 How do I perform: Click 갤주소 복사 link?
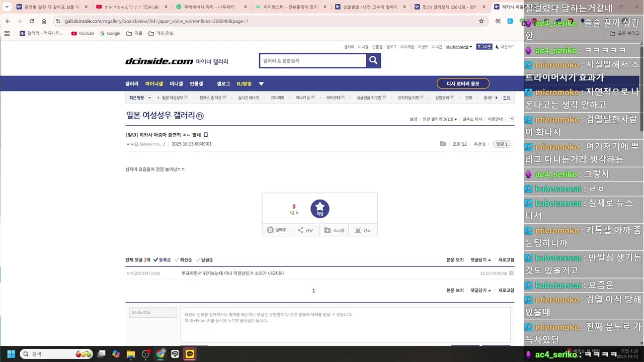tap(472, 119)
